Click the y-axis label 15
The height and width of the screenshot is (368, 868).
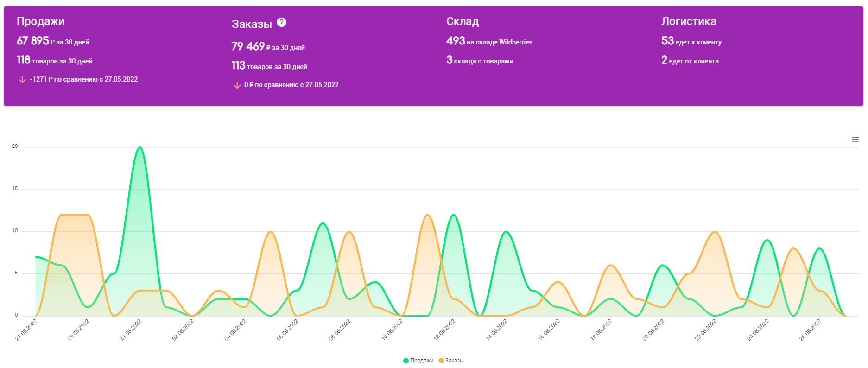[x=15, y=188]
